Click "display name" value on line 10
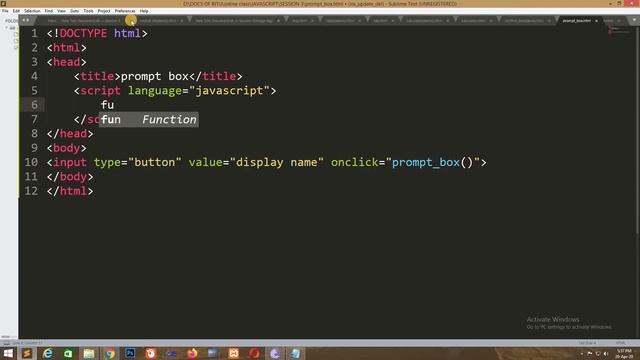 277,162
